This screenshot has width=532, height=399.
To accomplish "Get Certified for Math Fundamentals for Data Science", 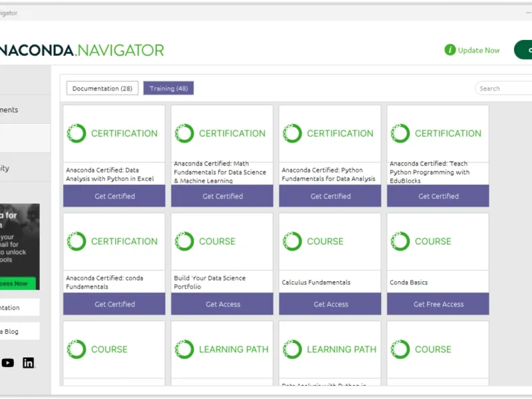I will tap(222, 196).
